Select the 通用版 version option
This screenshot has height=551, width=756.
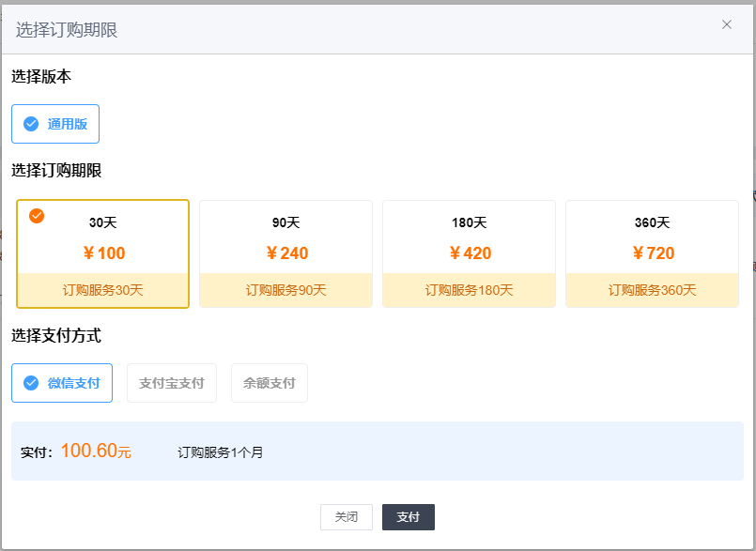[55, 124]
